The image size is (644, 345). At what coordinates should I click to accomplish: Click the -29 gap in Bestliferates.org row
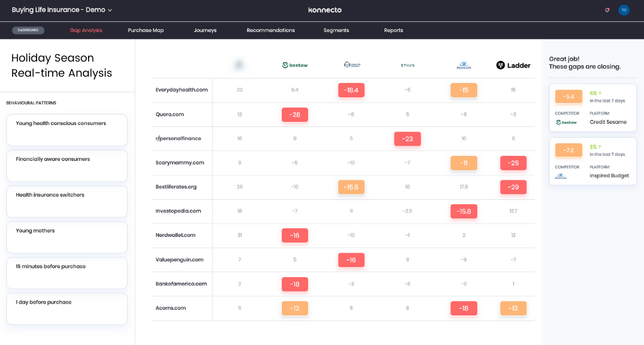pyautogui.click(x=513, y=187)
